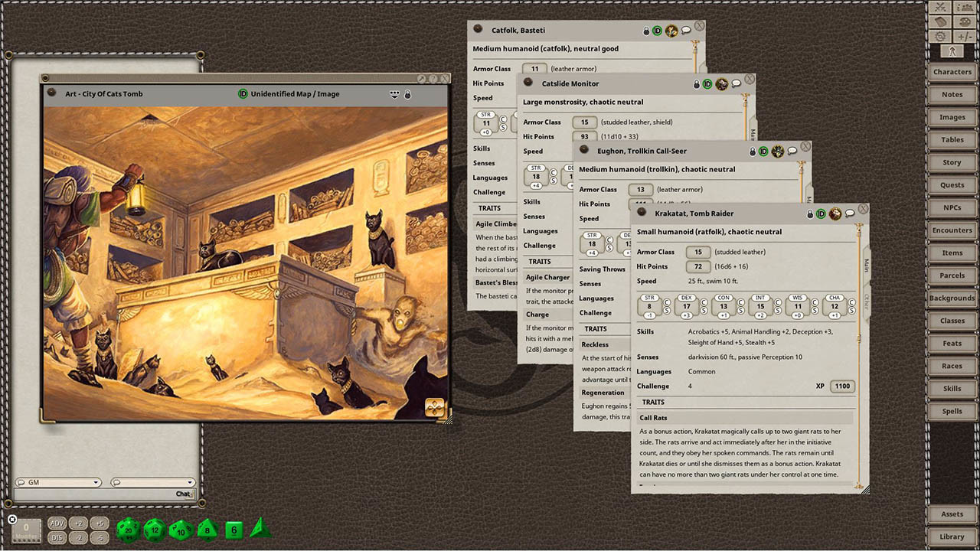Switch to the Other tab on Krakatat's sheet
The height and width of the screenshot is (551, 980).
point(865,300)
